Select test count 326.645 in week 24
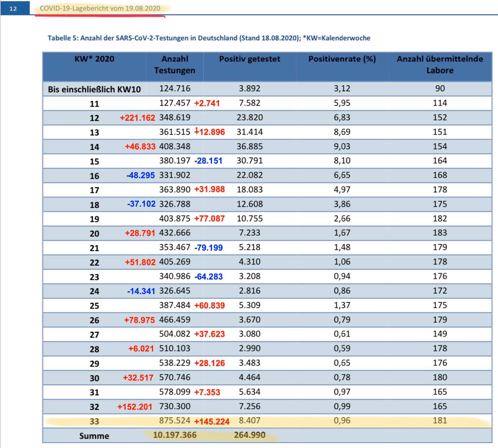Viewport: 498px width, 448px height. (175, 291)
